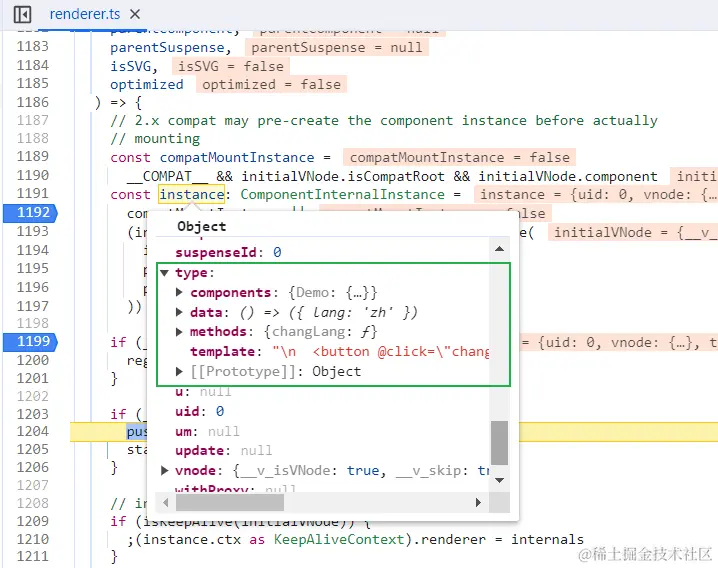Click inline value 'initialVNode = {__v'
Screen dimensions: 718x568
coord(633,233)
